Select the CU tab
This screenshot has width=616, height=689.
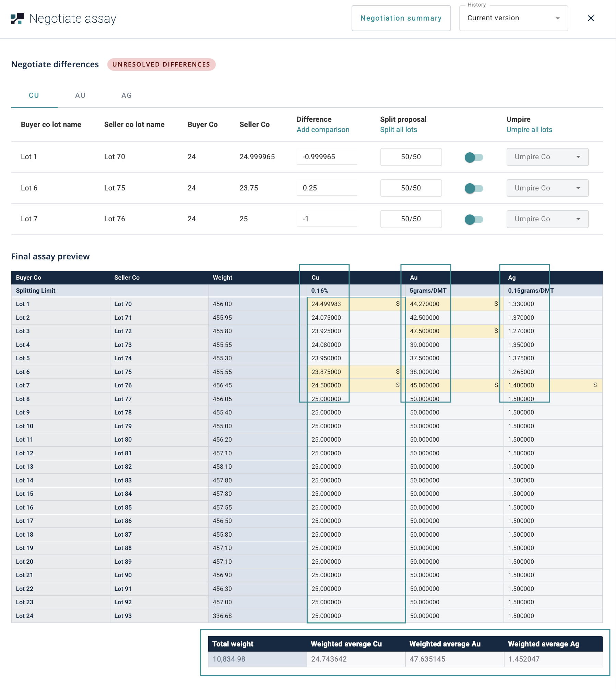34,95
